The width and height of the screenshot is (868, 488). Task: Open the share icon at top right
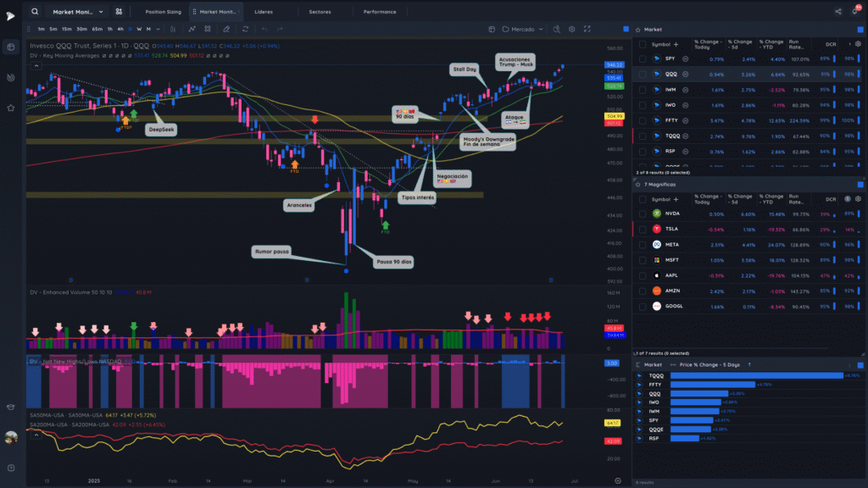click(x=838, y=12)
